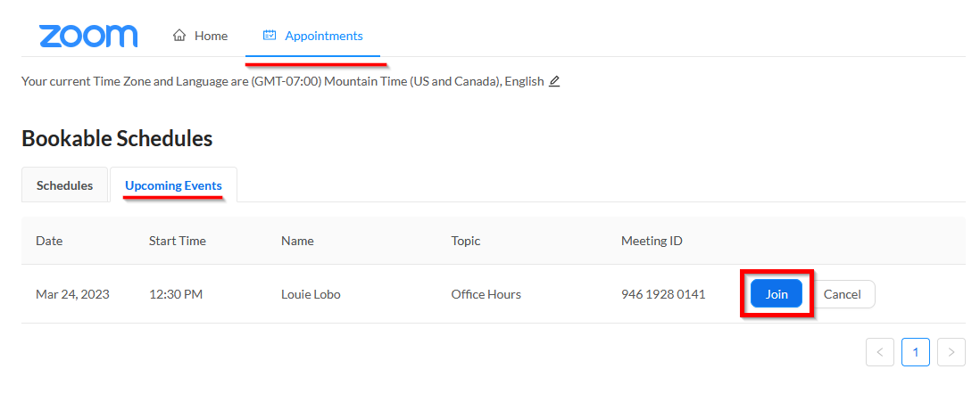
Task: Edit time zone with the pencil icon
Action: (554, 81)
